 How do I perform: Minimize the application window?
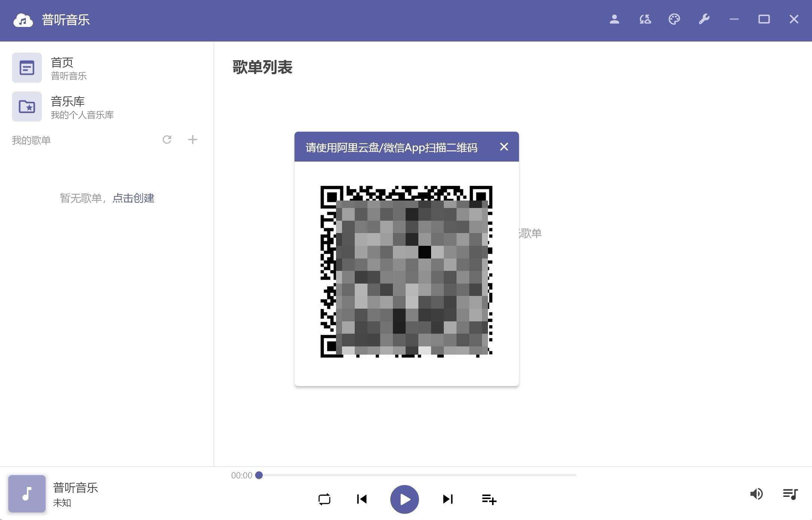pos(734,19)
